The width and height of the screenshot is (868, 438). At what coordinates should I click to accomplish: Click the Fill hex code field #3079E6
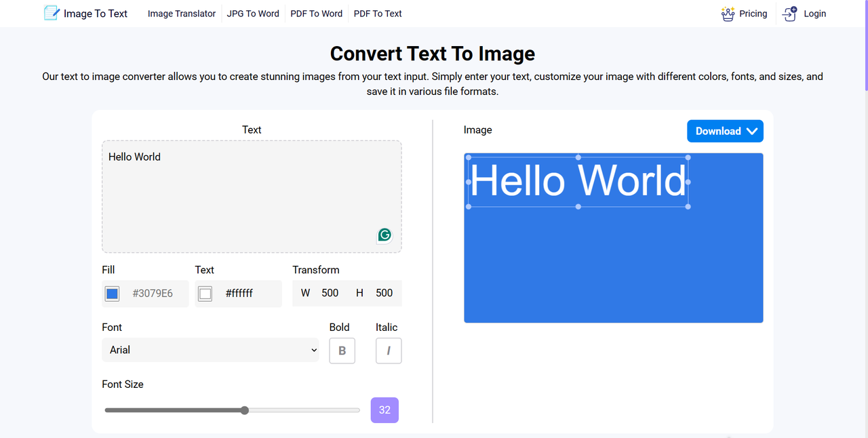153,294
